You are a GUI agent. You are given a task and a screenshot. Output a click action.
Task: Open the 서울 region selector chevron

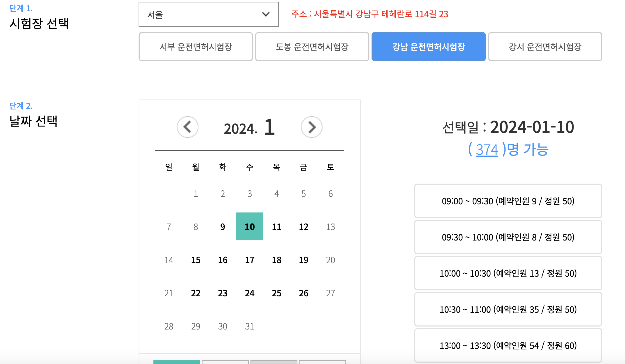tap(265, 15)
